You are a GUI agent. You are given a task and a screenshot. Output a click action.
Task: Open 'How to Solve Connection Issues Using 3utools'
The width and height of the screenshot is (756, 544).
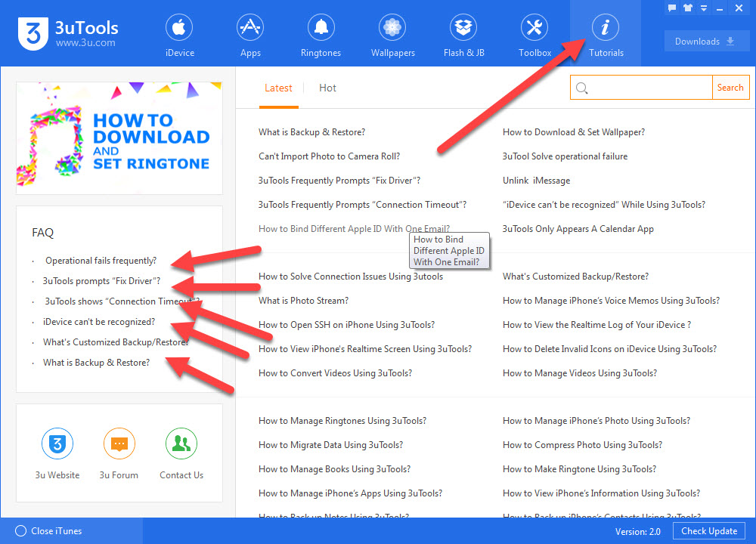coord(351,277)
